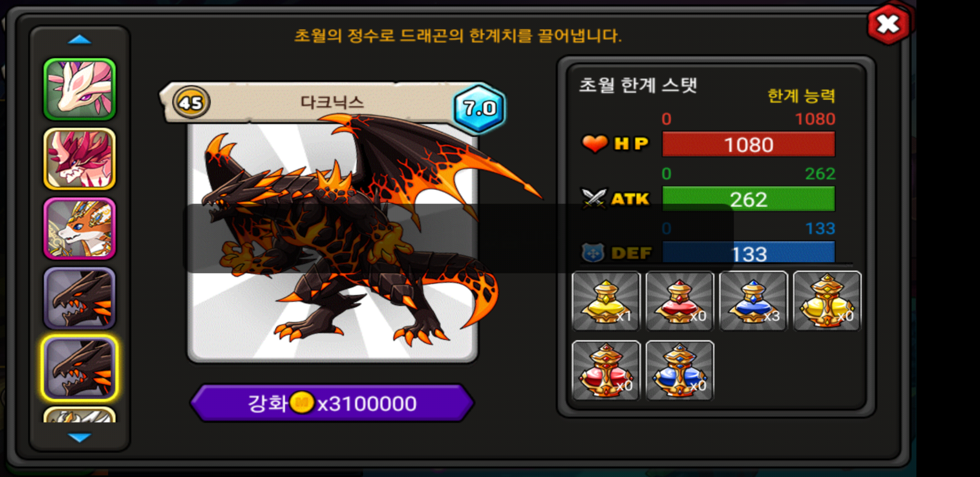Choose the pink-white dragon with green border
980x477 pixels.
(79, 89)
